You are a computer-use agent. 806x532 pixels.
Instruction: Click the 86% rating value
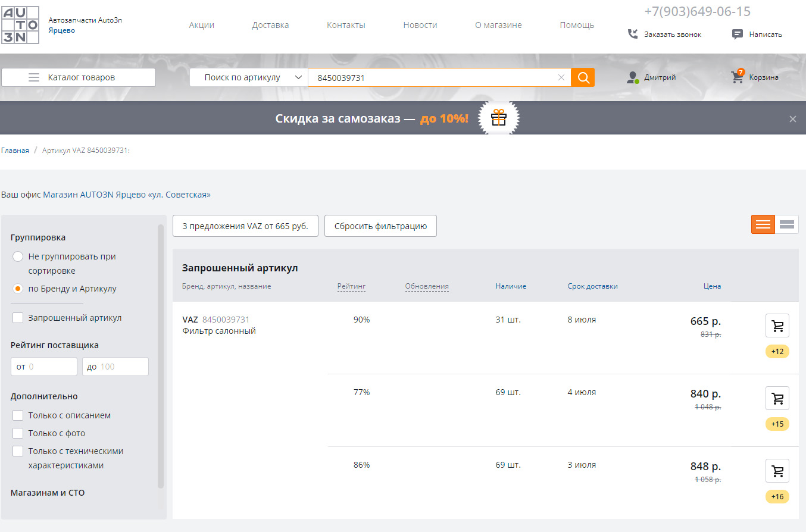point(361,465)
